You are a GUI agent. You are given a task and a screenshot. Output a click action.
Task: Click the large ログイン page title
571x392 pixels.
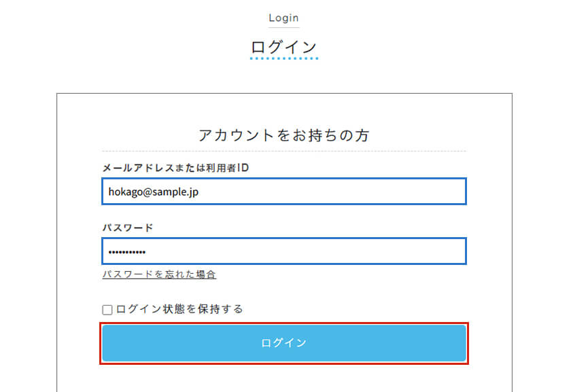pos(284,48)
